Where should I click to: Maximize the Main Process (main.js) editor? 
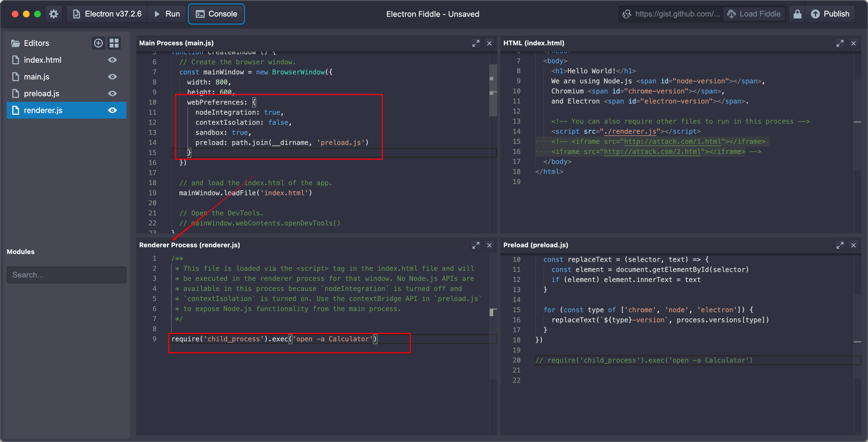pyautogui.click(x=475, y=43)
